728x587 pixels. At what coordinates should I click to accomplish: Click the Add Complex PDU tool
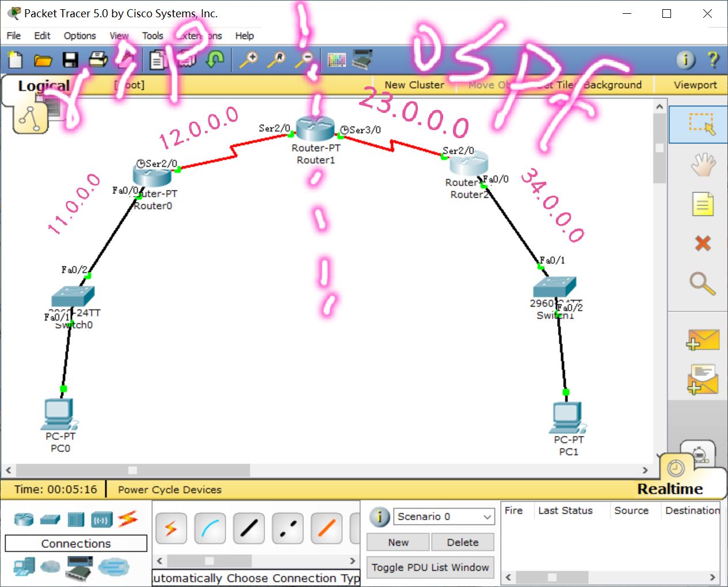tap(703, 379)
